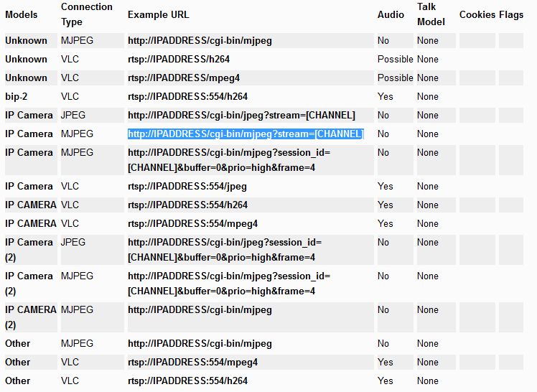Click the IP Camera JPEG session_id URL

click(225, 250)
